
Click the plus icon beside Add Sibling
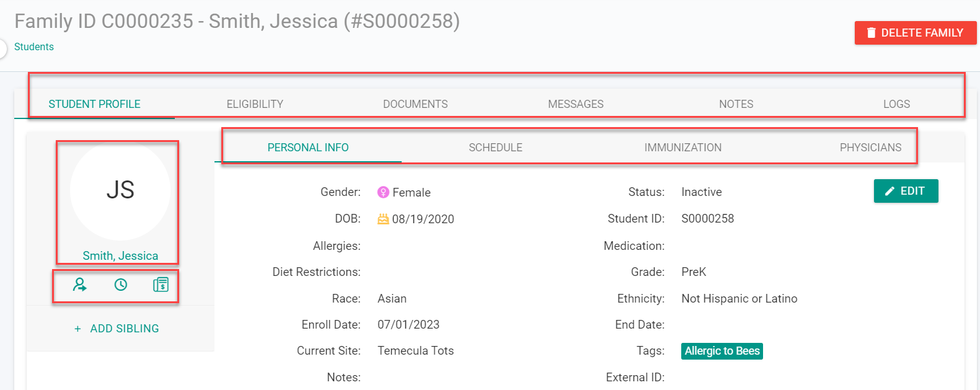[77, 329]
